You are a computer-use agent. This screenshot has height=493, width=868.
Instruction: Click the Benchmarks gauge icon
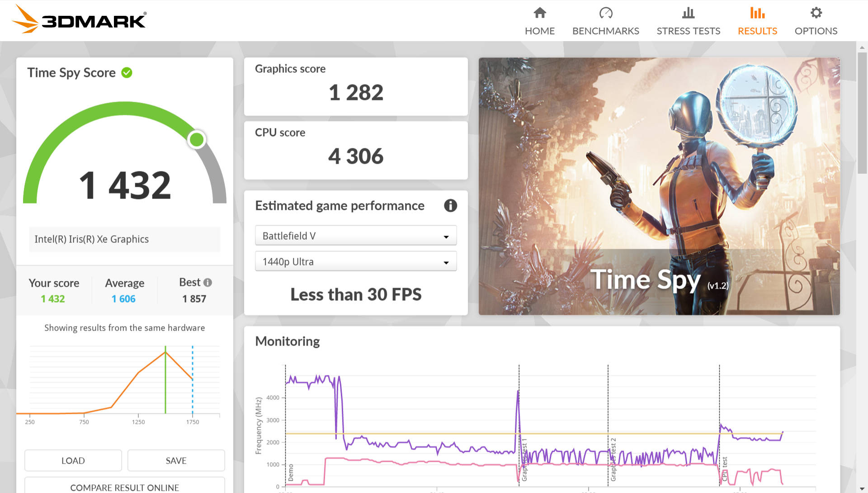pos(606,13)
